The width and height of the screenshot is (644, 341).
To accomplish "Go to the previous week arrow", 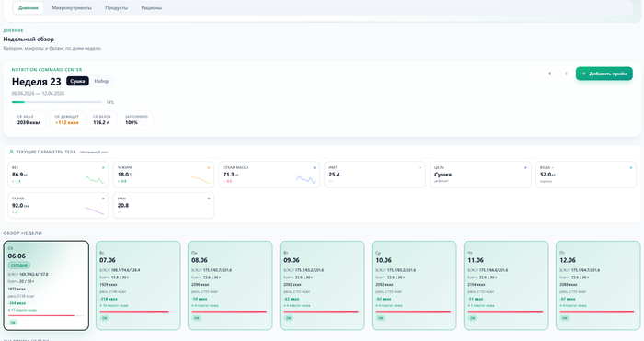I will pyautogui.click(x=550, y=74).
